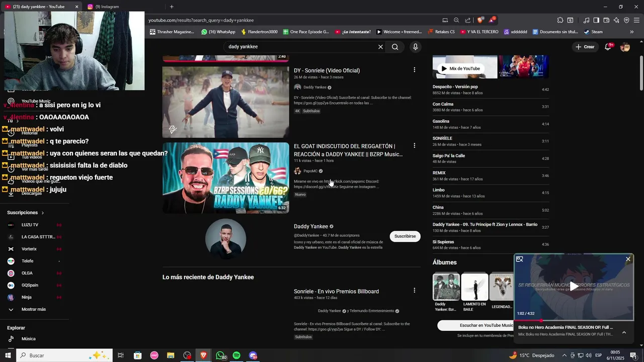Click the browser address bar URL

click(x=201, y=20)
